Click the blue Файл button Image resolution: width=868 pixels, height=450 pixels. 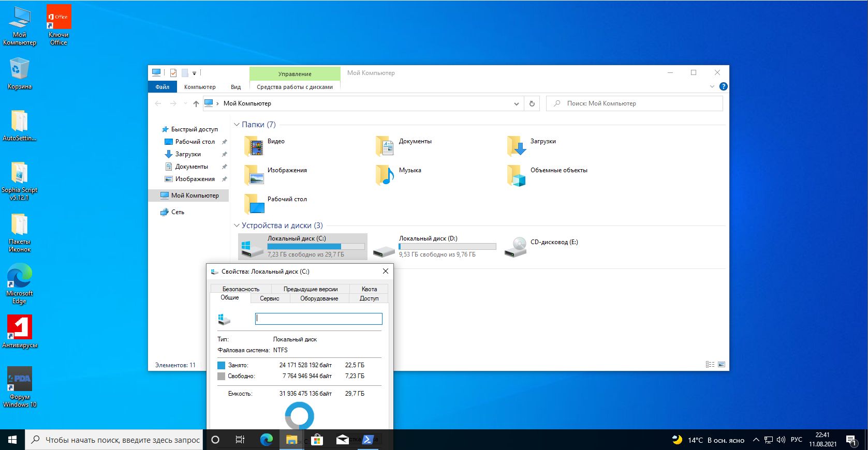pos(162,87)
